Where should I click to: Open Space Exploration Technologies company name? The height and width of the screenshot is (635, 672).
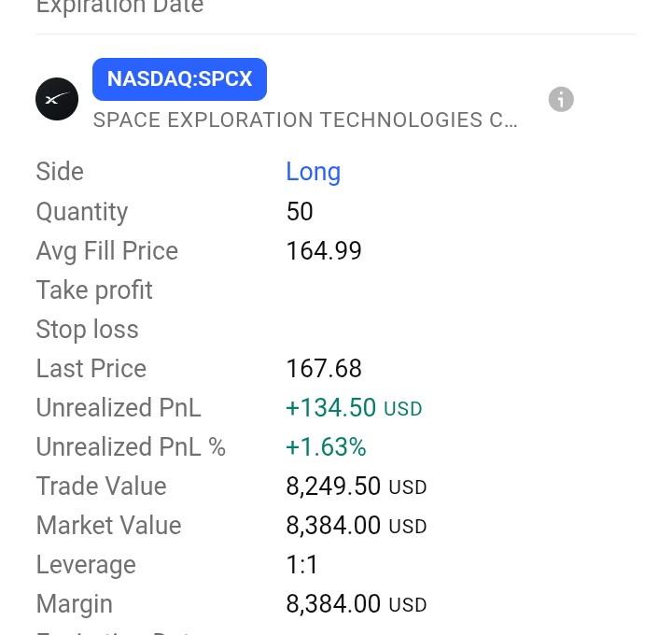(x=305, y=120)
